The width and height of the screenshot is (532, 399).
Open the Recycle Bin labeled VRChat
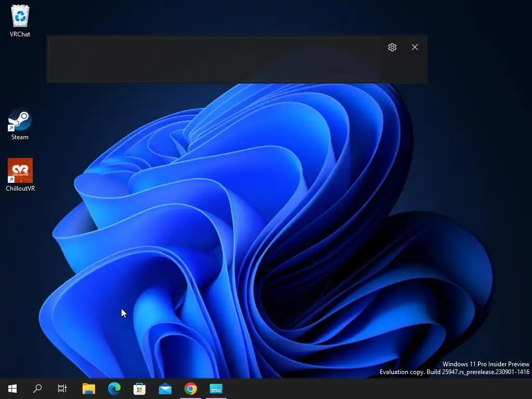pyautogui.click(x=20, y=20)
